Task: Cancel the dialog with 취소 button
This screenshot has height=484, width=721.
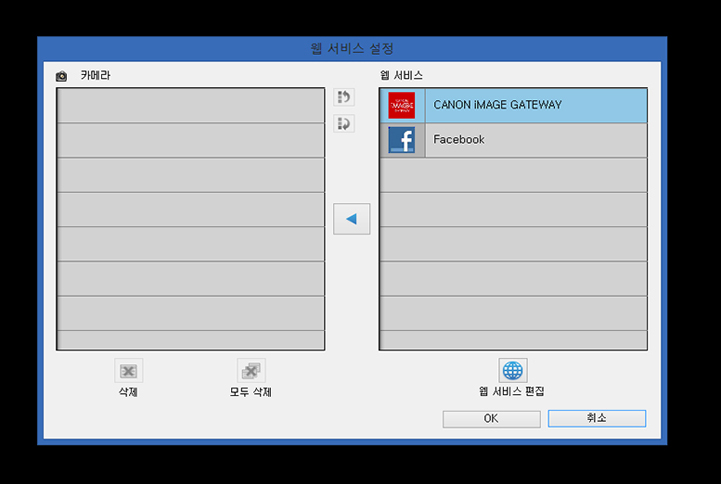Action: (x=596, y=419)
